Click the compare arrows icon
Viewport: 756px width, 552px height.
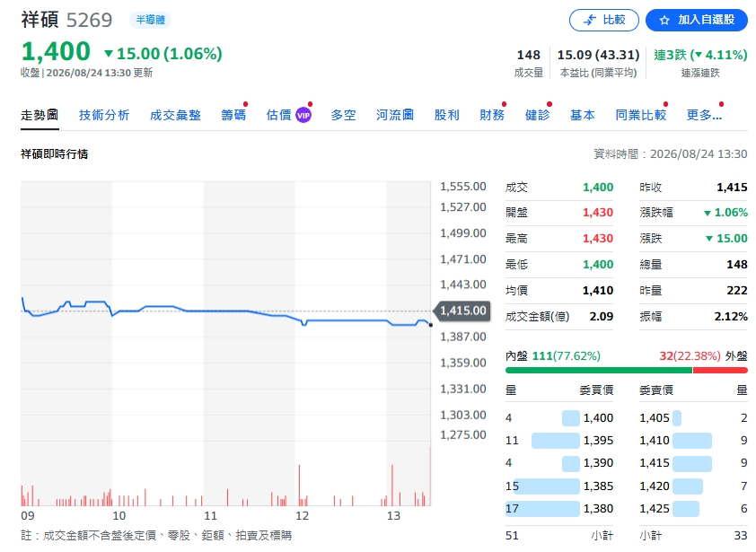tap(590, 21)
